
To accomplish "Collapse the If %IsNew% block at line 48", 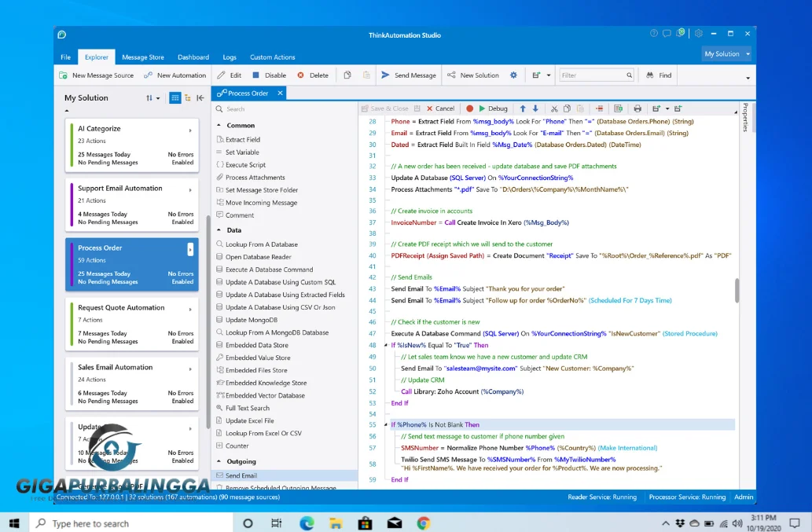I will point(386,345).
